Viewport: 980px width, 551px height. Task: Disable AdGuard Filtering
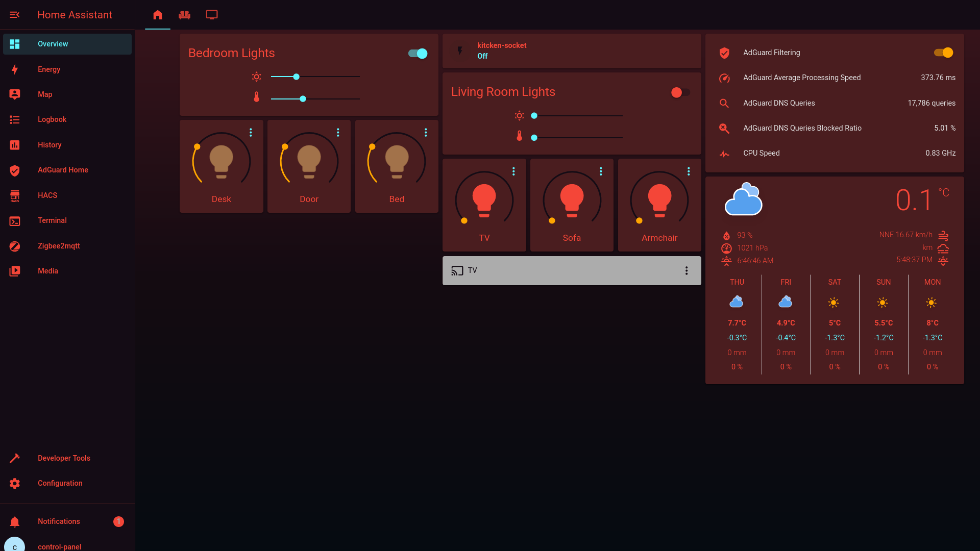point(943,53)
